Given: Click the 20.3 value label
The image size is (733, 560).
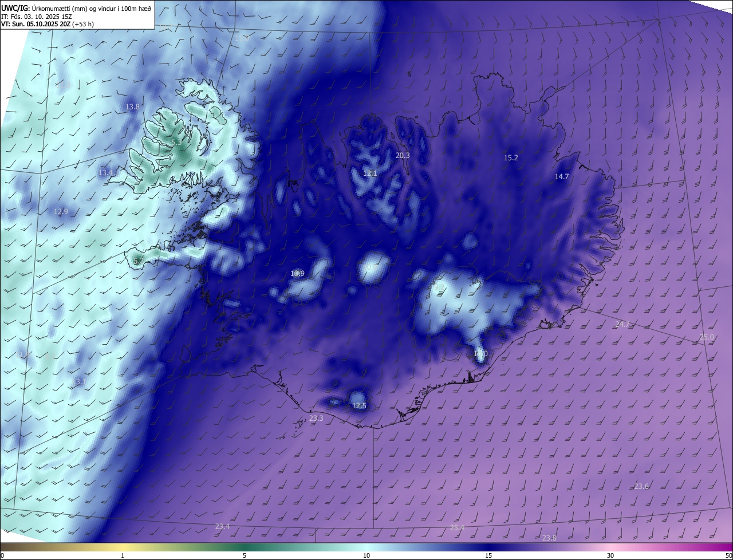Looking at the screenshot, I should pos(403,155).
